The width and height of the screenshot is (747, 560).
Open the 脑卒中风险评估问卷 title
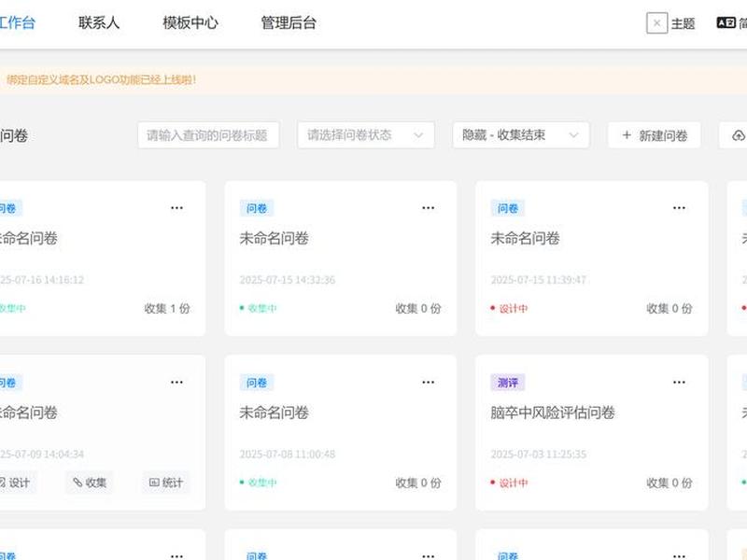pos(553,413)
